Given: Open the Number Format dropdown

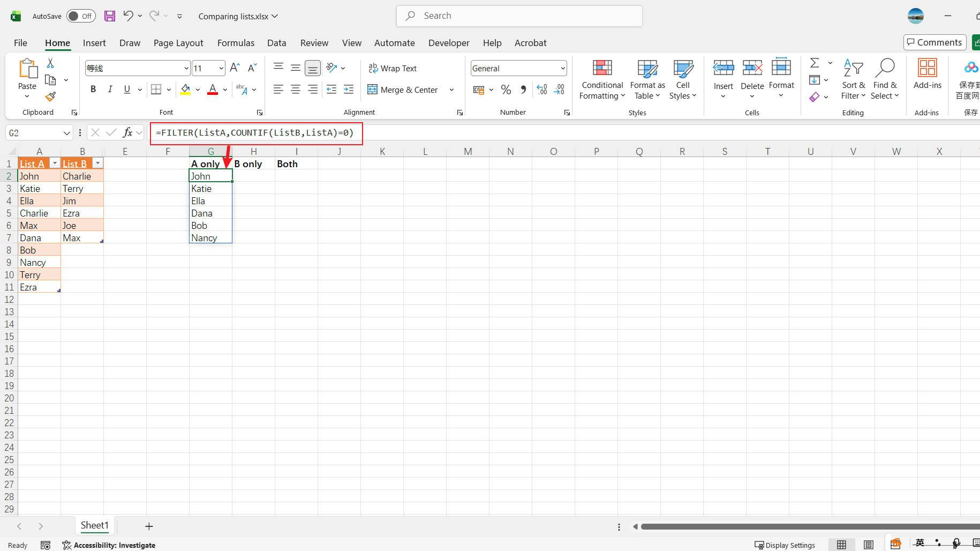Looking at the screenshot, I should [x=563, y=68].
